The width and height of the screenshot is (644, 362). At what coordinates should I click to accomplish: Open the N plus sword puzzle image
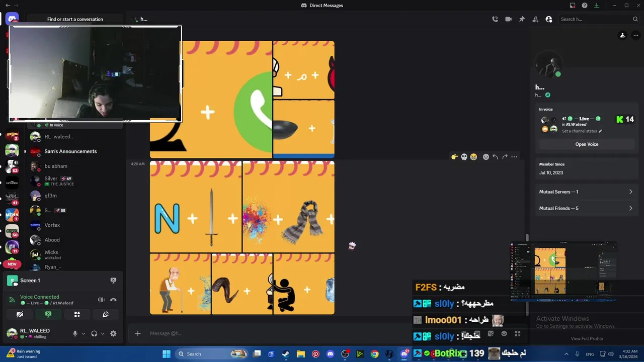[x=196, y=207]
